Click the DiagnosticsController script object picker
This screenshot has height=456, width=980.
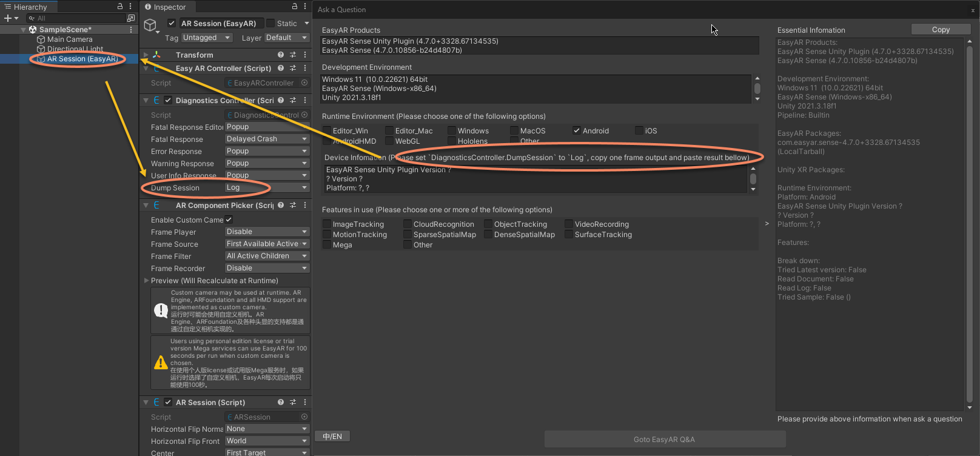click(x=304, y=115)
